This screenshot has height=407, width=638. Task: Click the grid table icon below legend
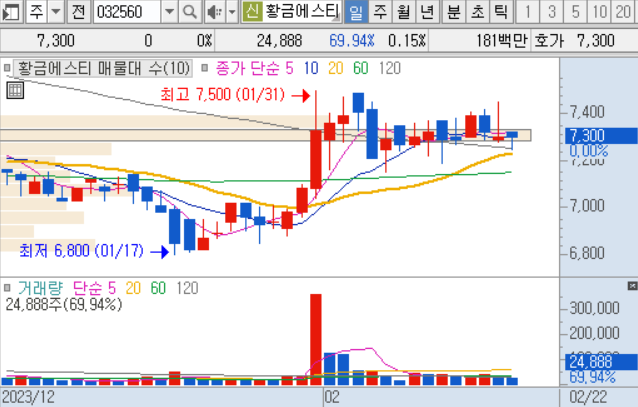15,90
